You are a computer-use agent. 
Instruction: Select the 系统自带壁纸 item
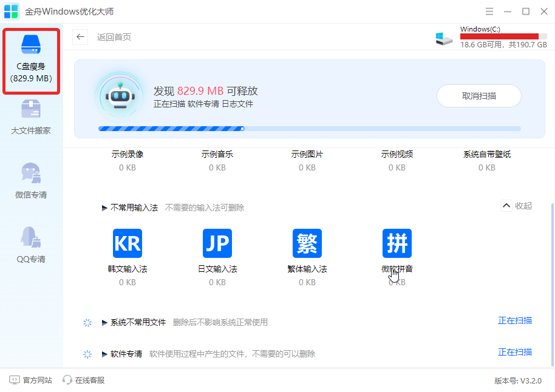pyautogui.click(x=487, y=161)
